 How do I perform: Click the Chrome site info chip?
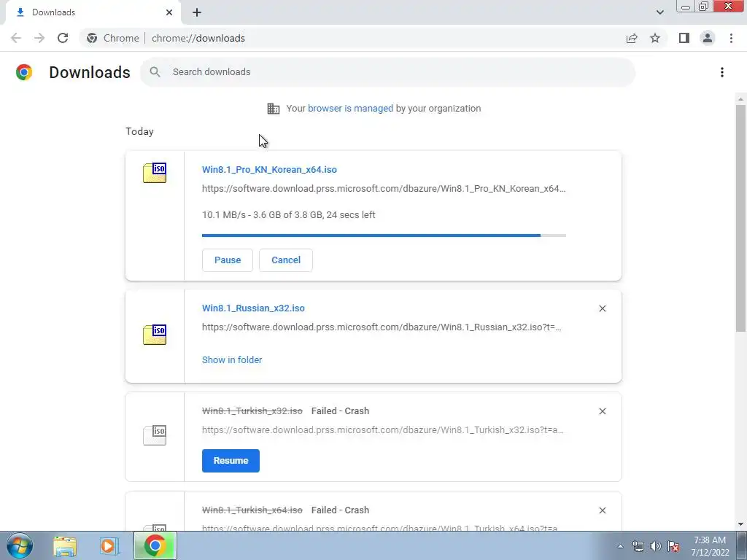(x=113, y=38)
